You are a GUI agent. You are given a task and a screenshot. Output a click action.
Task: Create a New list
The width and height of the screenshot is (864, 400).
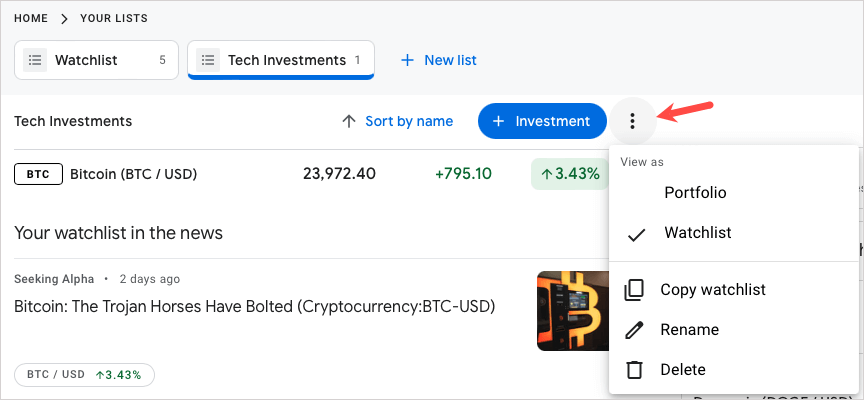(x=439, y=60)
